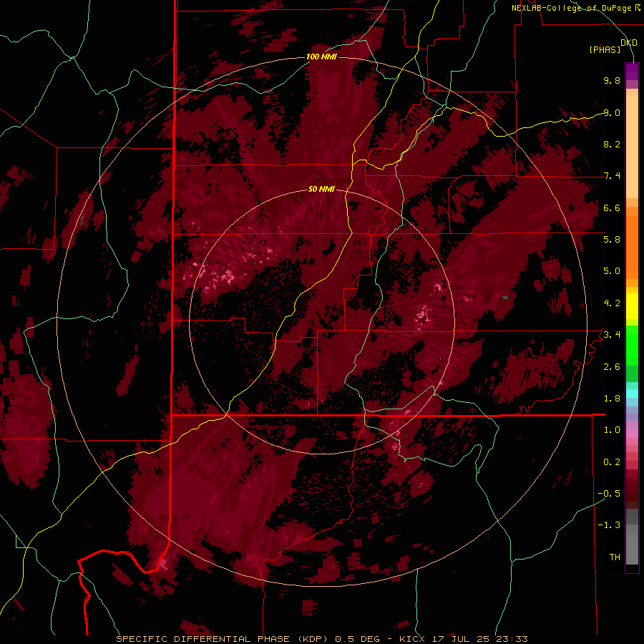Click the -0.5 legend value

609,494
